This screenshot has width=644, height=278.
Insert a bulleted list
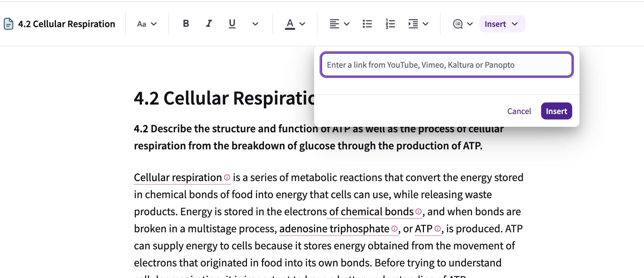[x=367, y=24]
